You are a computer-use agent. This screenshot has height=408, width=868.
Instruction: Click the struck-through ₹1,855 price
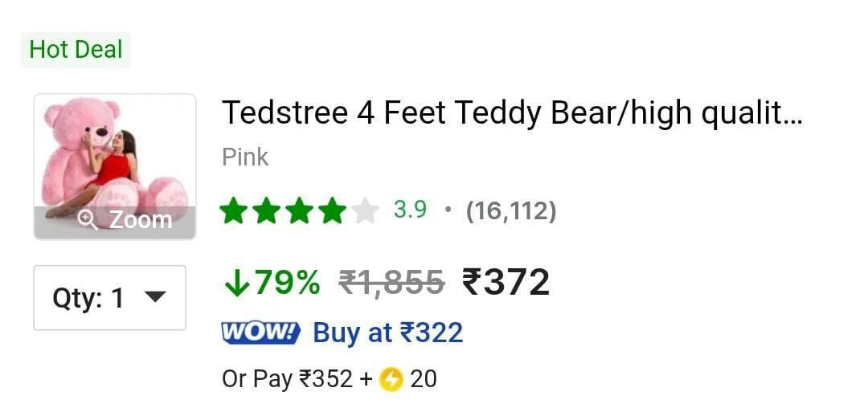pos(391,282)
